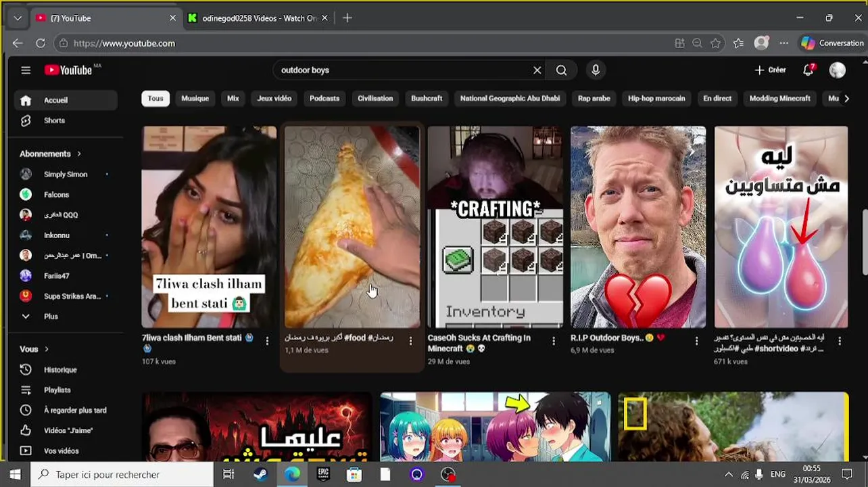Open browser settings and more menu
Screen dimensions: 868x487
tap(784, 43)
